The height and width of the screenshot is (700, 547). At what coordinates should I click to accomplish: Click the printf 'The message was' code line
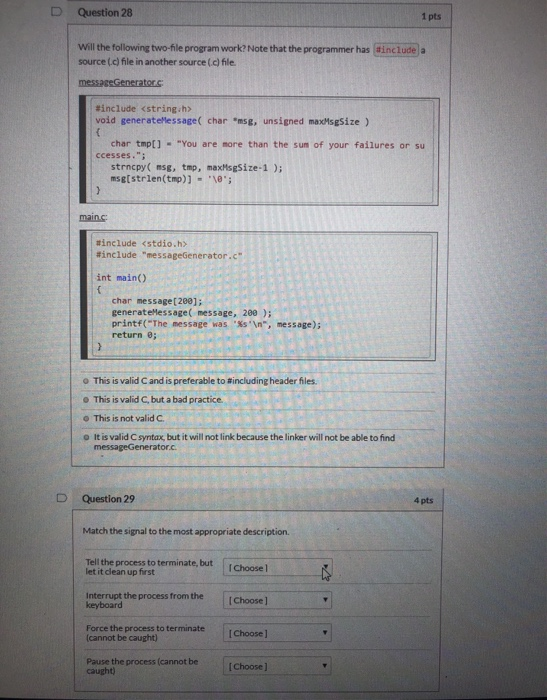216,324
